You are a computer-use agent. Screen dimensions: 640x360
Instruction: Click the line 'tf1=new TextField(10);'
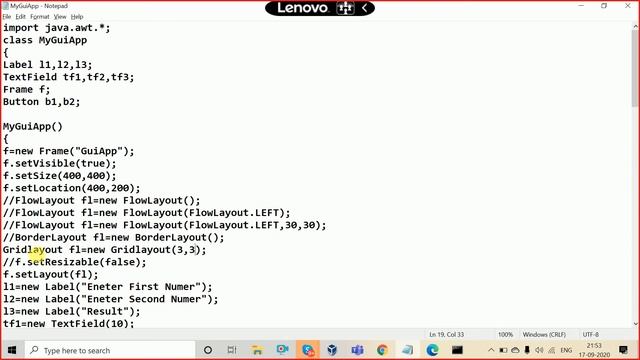coord(69,323)
